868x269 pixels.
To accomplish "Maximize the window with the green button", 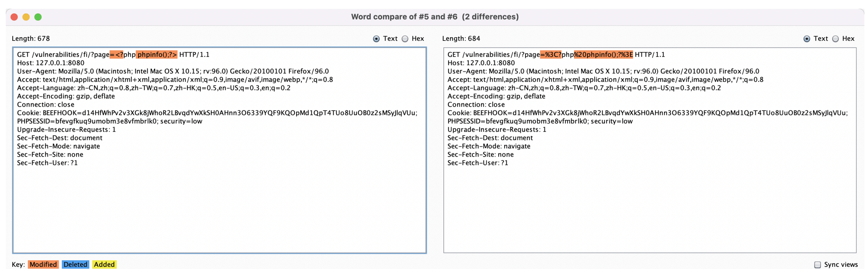I will coord(38,17).
